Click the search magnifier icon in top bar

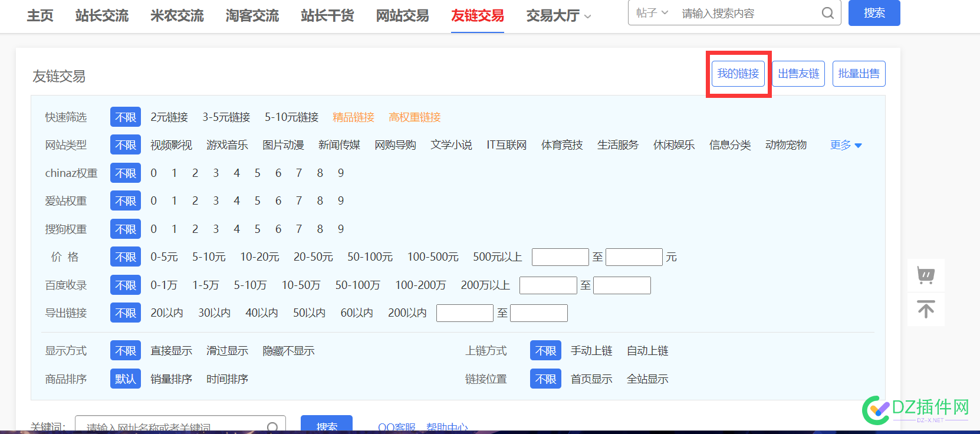[x=828, y=13]
